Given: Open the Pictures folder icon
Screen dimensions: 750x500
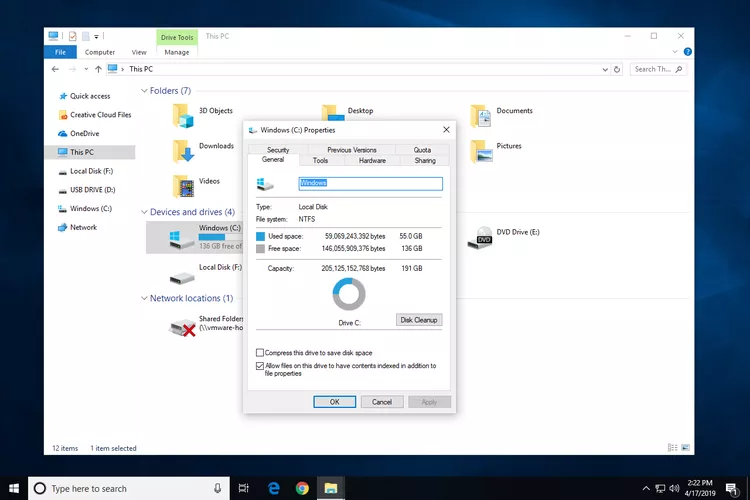Looking at the screenshot, I should (481, 151).
